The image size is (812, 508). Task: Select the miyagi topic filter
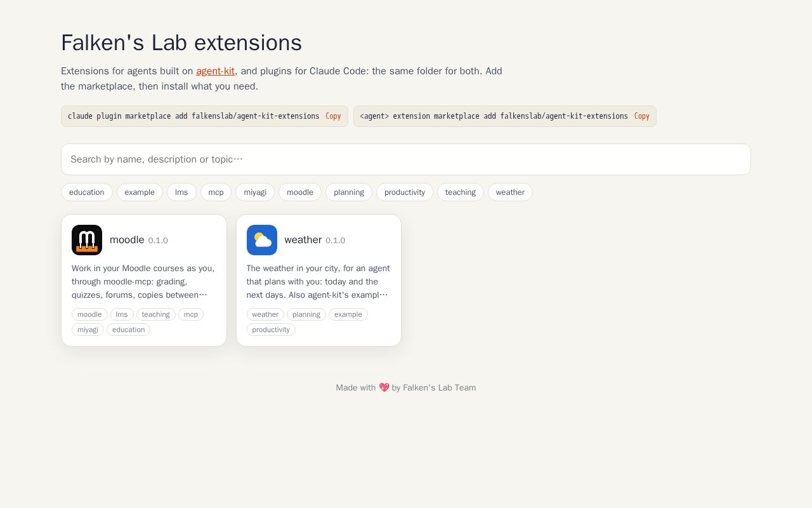pyautogui.click(x=255, y=192)
